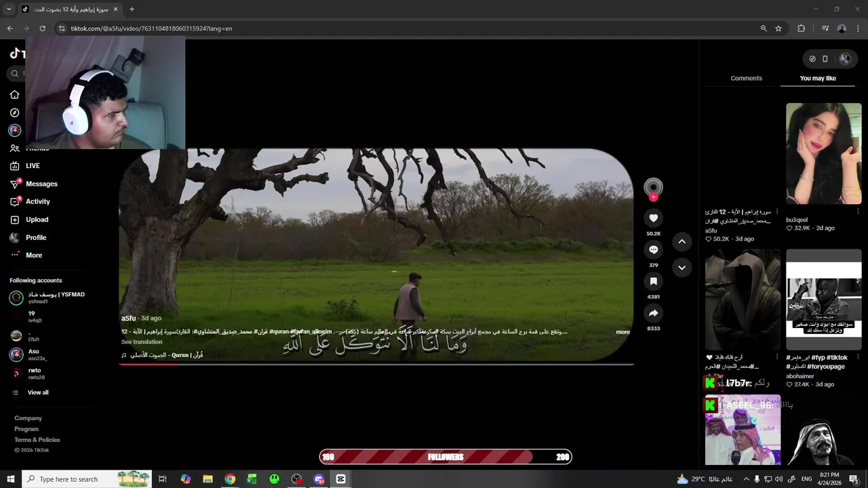The height and width of the screenshot is (488, 868).
Task: Click See translation under the caption
Action: [x=142, y=342]
